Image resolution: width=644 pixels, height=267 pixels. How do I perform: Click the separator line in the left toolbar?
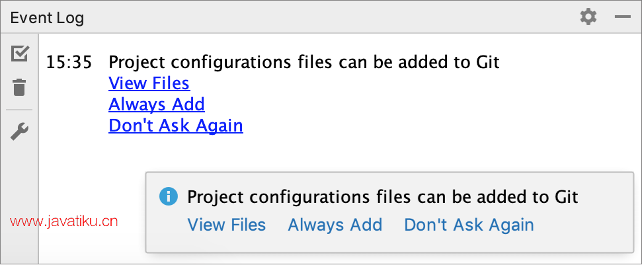[20, 110]
